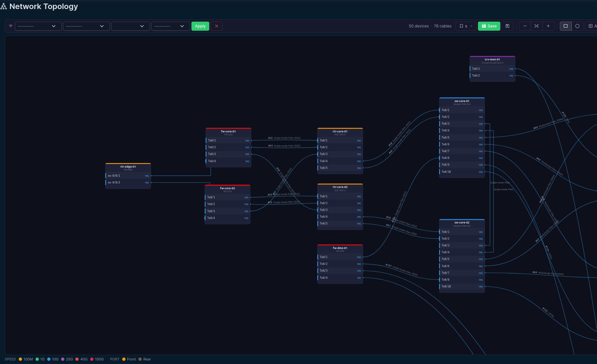The width and height of the screenshot is (597, 364).
Task: Click the 100G speed legend swatch
Action: 92,359
